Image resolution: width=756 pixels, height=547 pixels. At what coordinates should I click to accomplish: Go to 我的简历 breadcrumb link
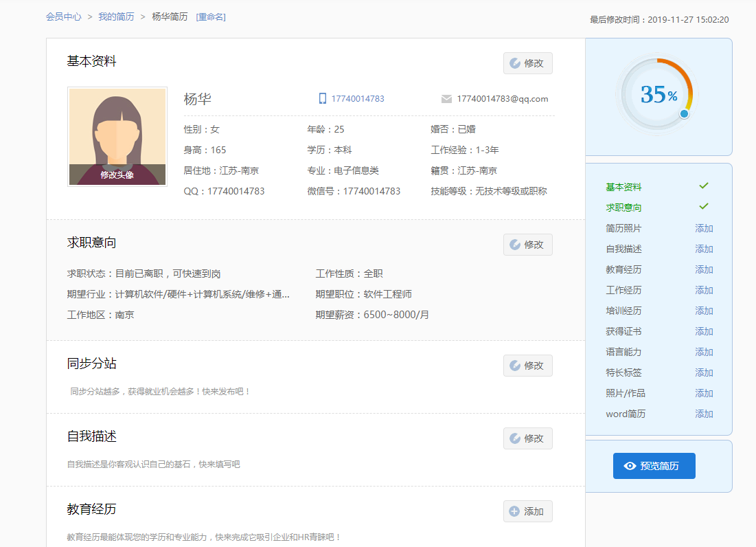coord(116,16)
